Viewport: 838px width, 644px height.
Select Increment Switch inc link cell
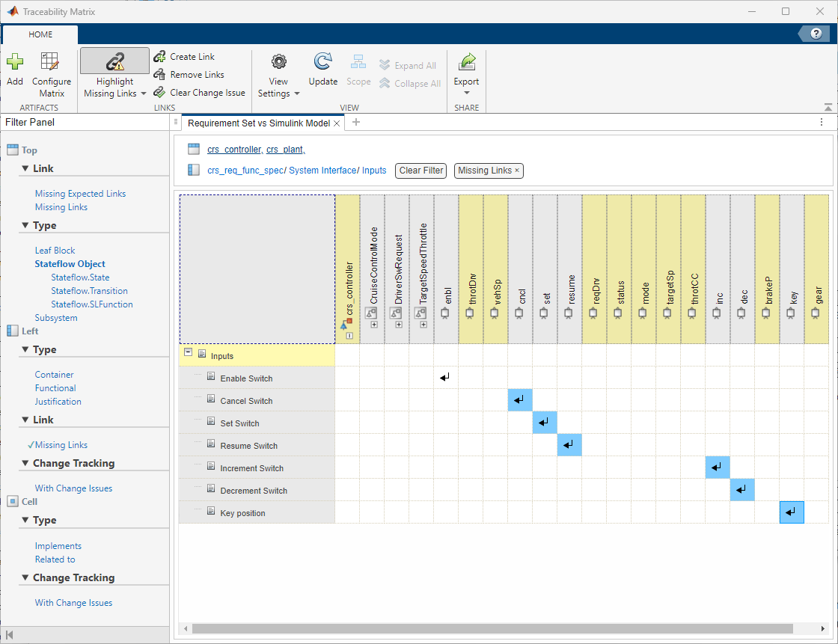(718, 467)
